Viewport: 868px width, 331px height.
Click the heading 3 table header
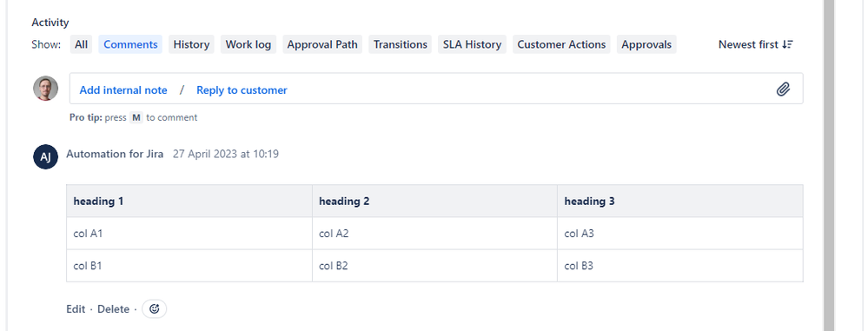[680, 201]
